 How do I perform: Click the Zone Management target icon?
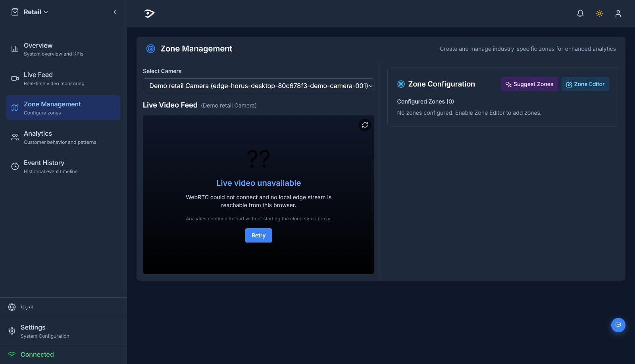(x=151, y=48)
